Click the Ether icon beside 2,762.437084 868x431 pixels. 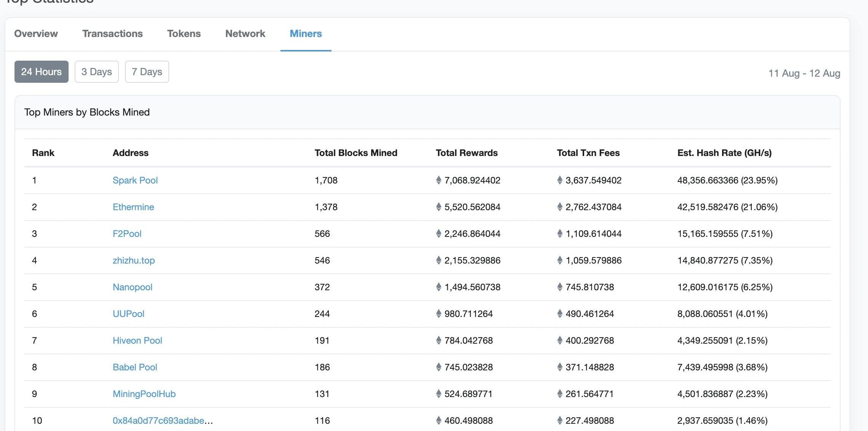pos(560,207)
